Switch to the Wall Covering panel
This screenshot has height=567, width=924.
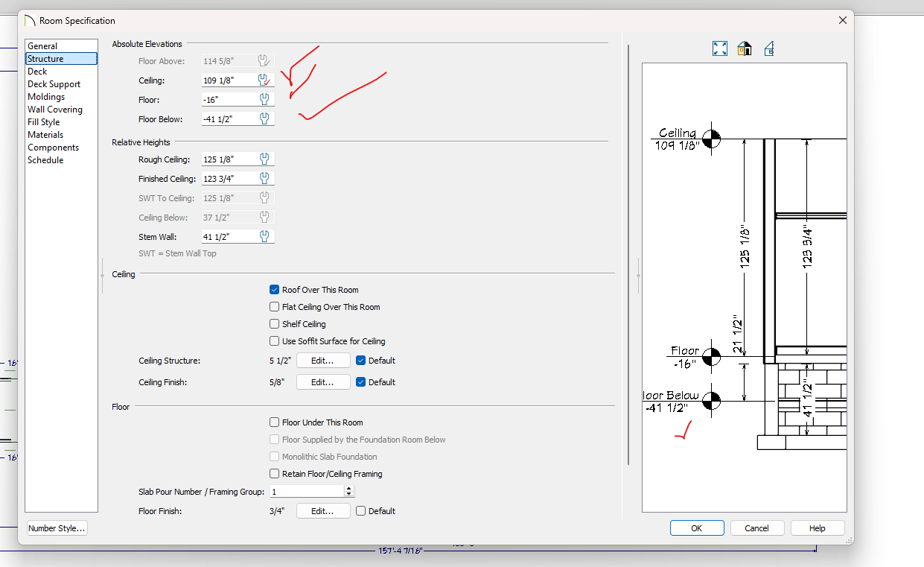(x=55, y=110)
